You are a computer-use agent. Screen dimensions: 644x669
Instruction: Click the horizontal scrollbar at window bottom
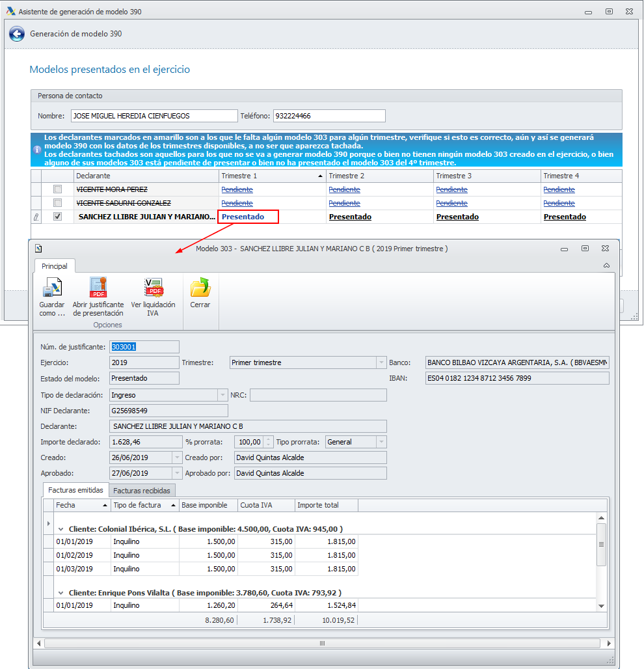[x=322, y=643]
